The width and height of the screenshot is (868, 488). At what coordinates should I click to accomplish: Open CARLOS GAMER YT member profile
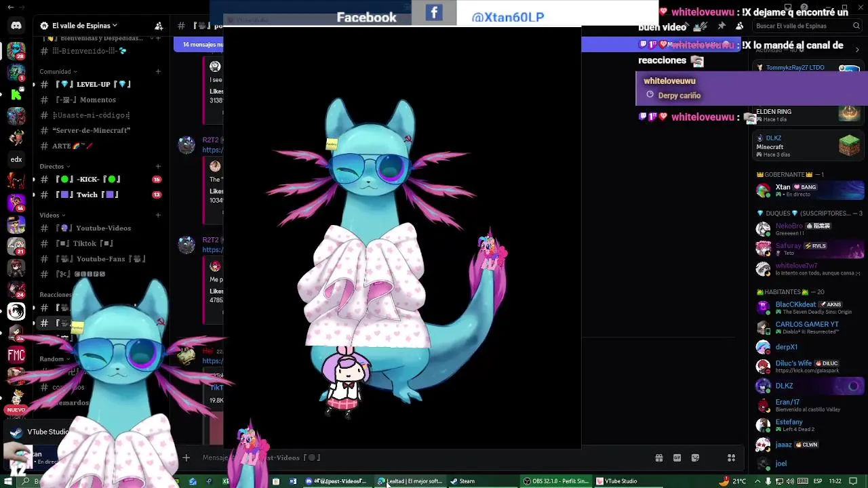pyautogui.click(x=808, y=327)
